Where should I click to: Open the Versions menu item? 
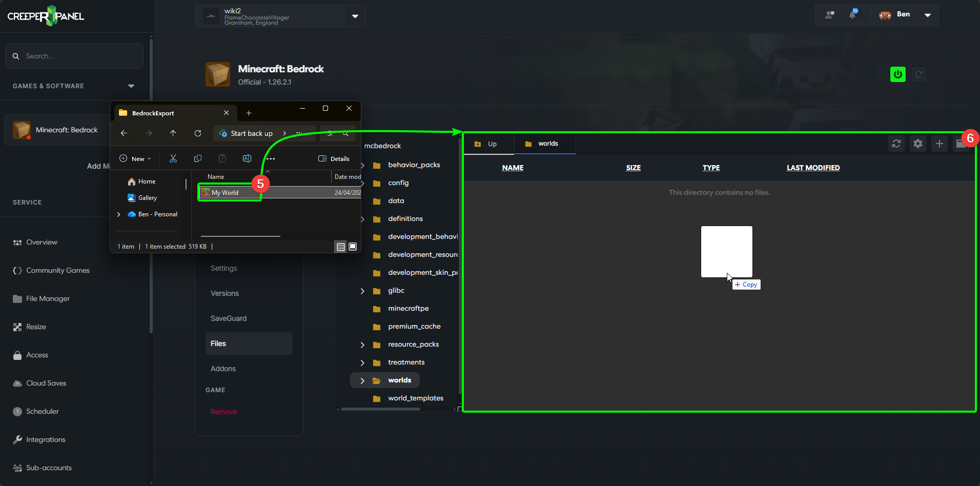(224, 293)
